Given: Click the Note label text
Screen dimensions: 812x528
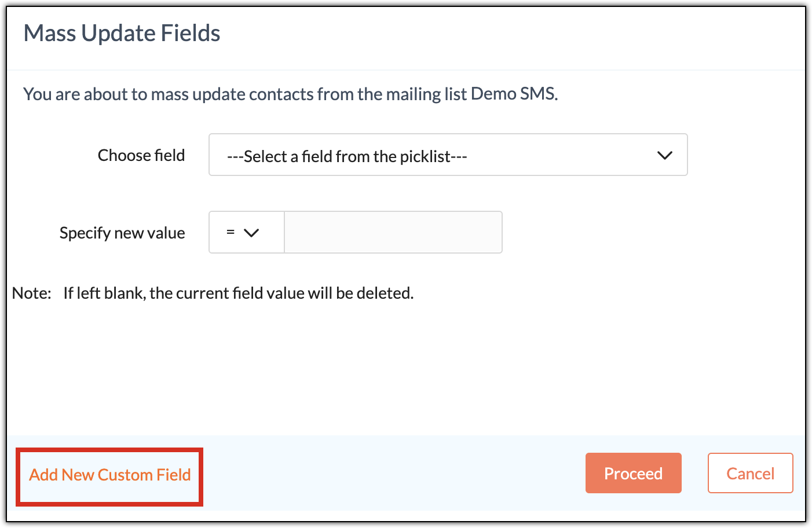Looking at the screenshot, I should tap(32, 293).
